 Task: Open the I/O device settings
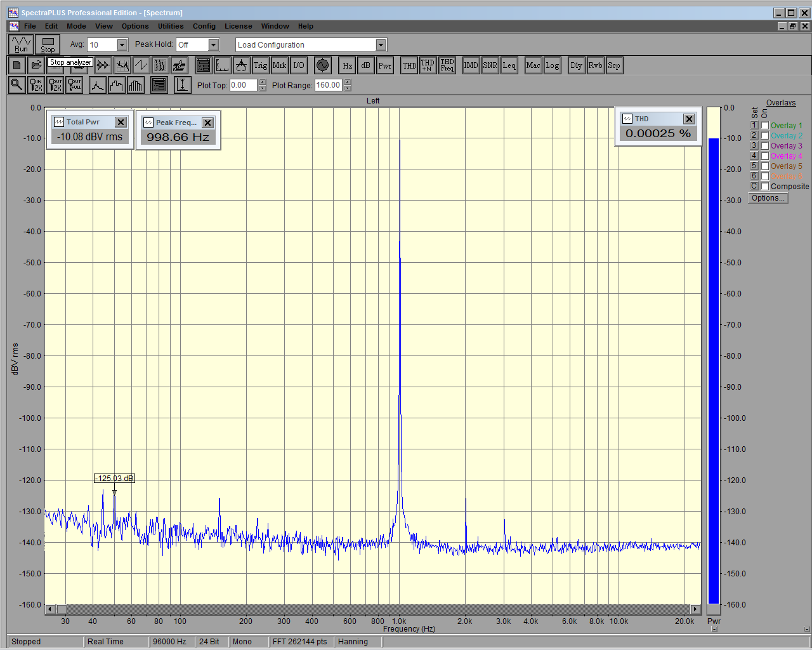(x=299, y=65)
